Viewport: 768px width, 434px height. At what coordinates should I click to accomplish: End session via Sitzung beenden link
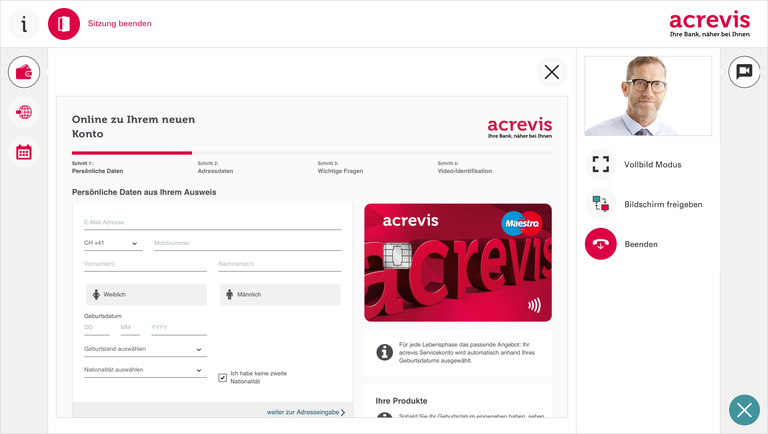point(120,24)
